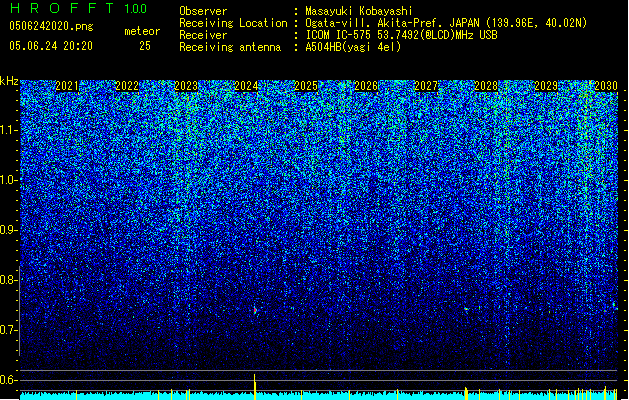Click the 2021 time marker
Image resolution: width=629 pixels, height=400 pixels.
67,86
